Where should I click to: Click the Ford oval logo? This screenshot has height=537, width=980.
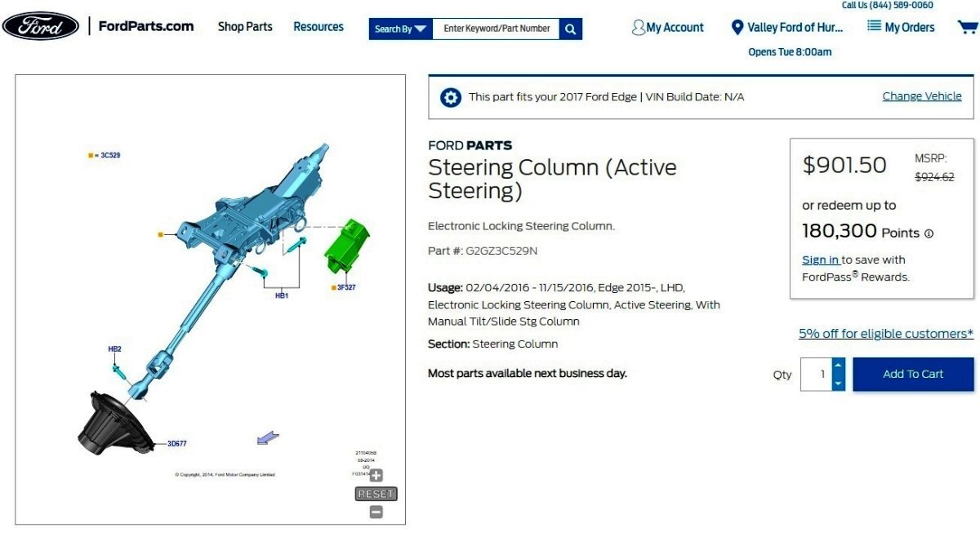coord(40,26)
